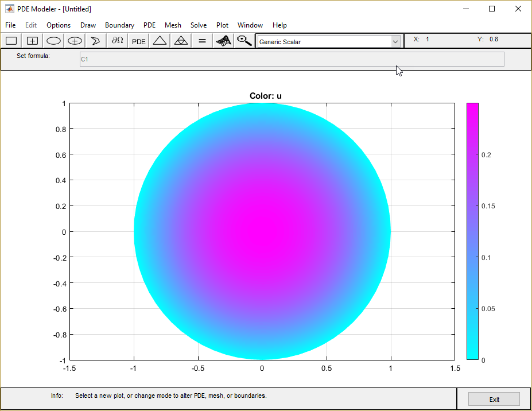The image size is (532, 411).
Task: Select the draw ellipse tool
Action: click(53, 41)
